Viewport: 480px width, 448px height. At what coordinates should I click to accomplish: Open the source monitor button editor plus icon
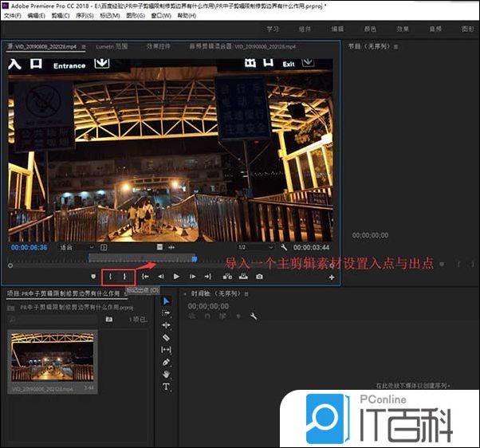[332, 277]
